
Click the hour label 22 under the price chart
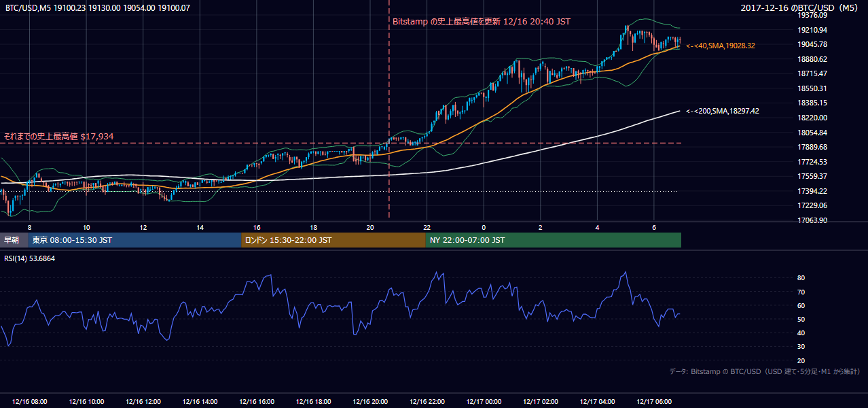427,227
